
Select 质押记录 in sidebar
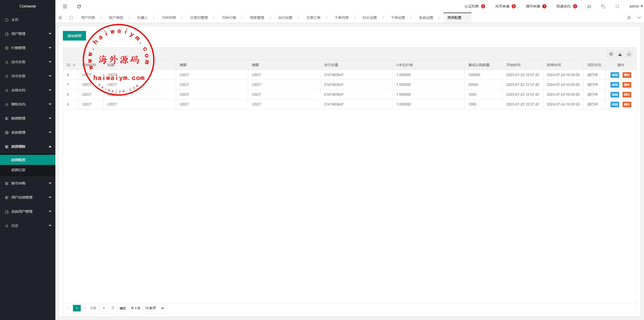click(x=18, y=170)
